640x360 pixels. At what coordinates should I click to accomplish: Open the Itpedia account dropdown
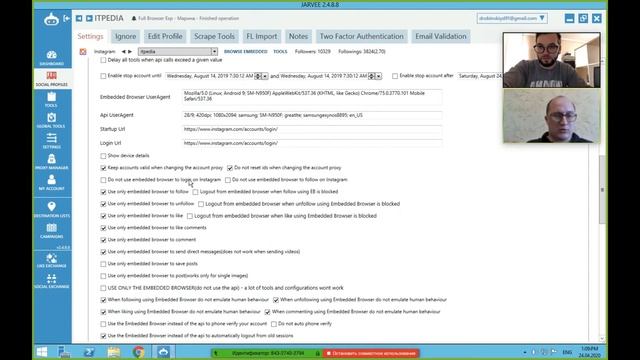pyautogui.click(x=214, y=51)
